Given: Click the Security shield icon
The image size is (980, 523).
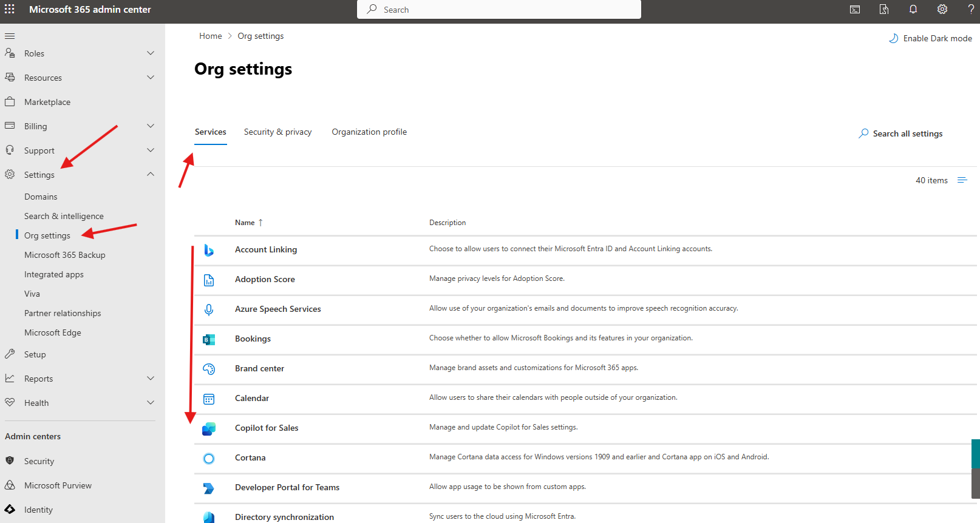Looking at the screenshot, I should coord(10,461).
